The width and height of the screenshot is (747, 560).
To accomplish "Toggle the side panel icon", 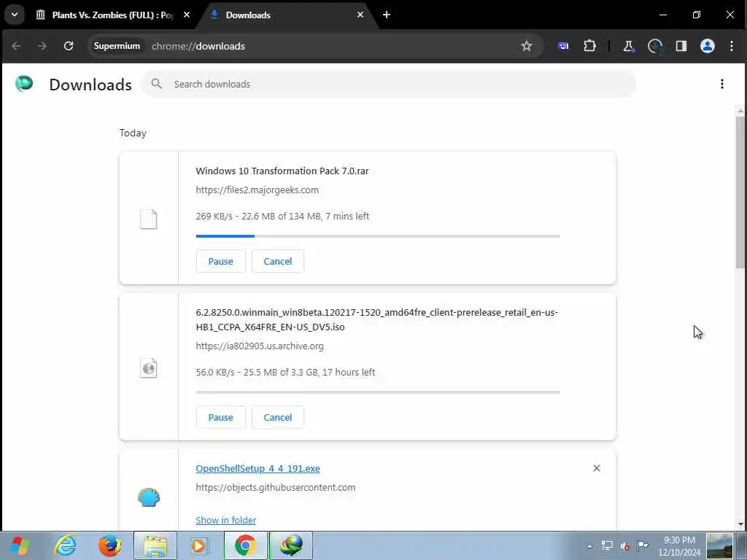I will click(x=681, y=46).
